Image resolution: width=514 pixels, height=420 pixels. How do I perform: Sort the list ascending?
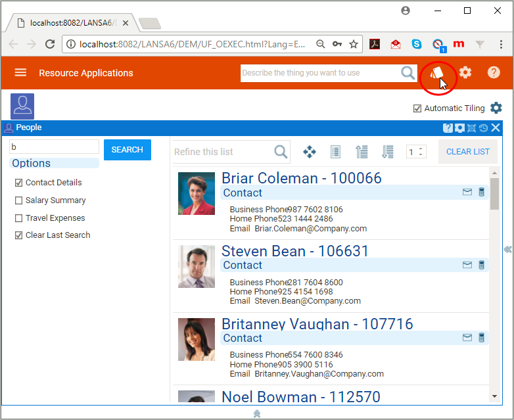pos(362,152)
